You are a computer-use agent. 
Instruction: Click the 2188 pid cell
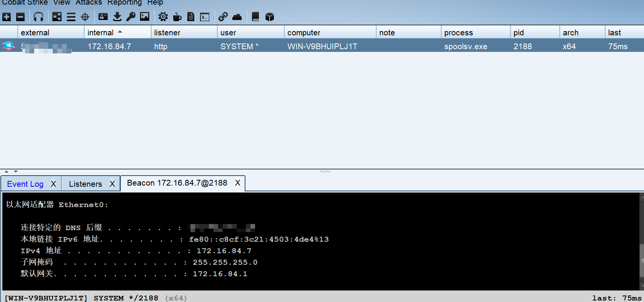[x=523, y=46]
